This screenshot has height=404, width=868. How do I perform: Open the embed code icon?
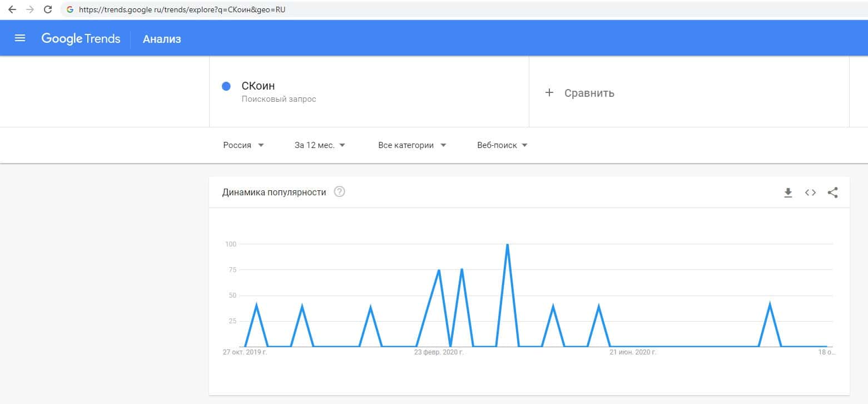(810, 193)
